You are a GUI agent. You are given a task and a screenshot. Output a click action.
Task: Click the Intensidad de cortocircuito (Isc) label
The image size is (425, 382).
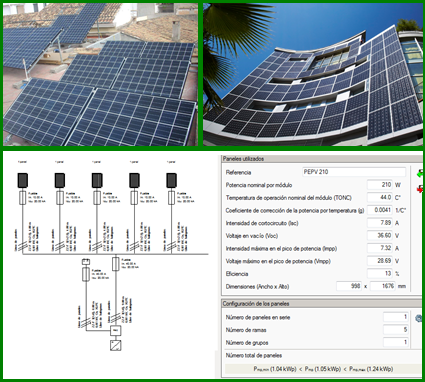(x=262, y=223)
